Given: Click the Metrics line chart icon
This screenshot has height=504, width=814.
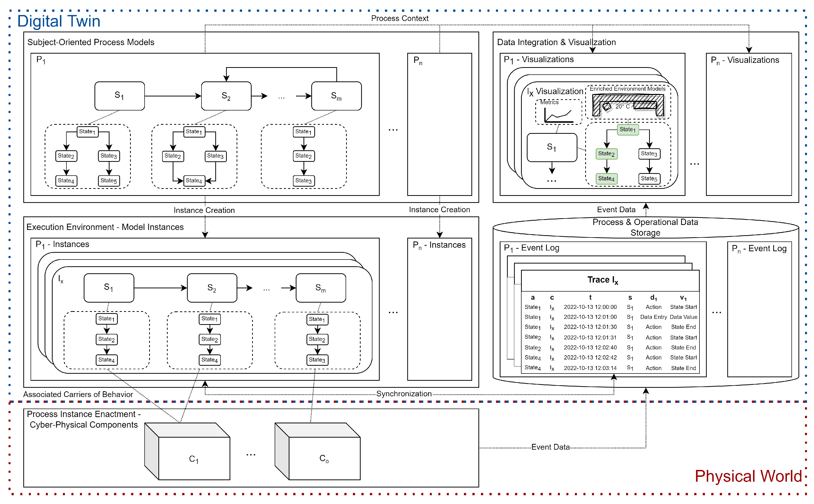Looking at the screenshot, I should click(x=558, y=115).
